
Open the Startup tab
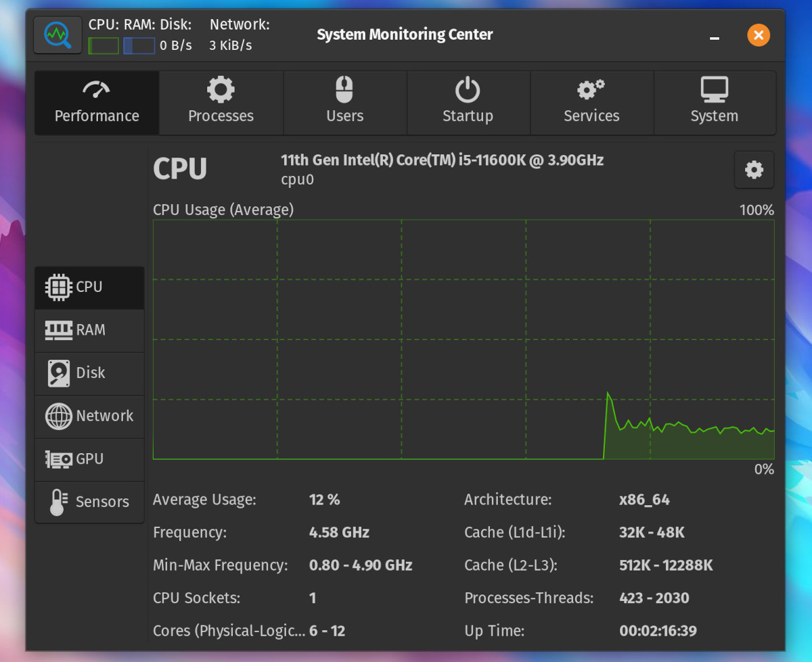coord(468,103)
